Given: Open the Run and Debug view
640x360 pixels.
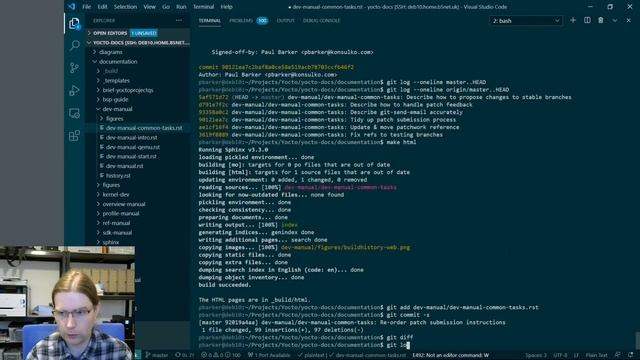Looking at the screenshot, I should click(74, 90).
